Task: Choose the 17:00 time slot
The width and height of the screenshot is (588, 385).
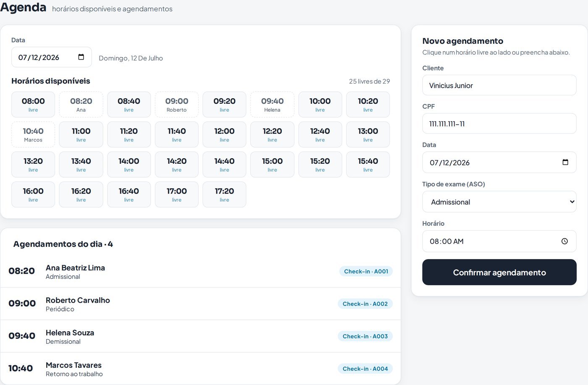Action: (177, 194)
